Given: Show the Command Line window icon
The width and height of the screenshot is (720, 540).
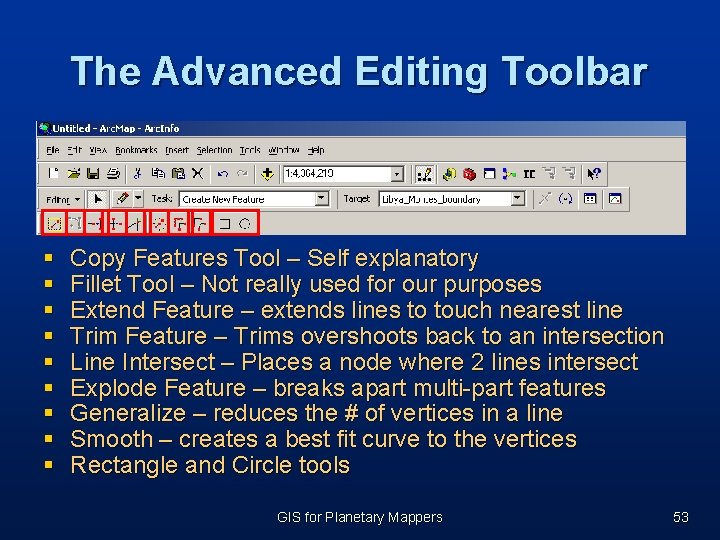Looking at the screenshot, I should click(489, 174).
